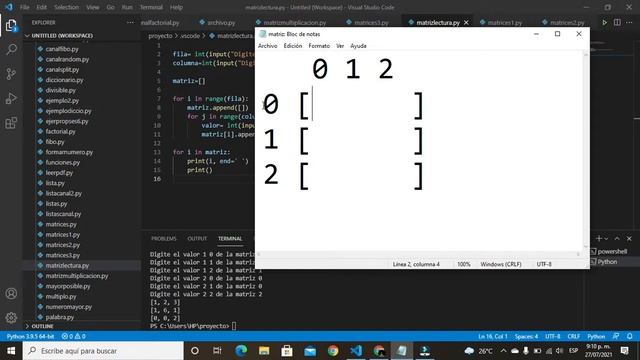Switch to VS Code taskbar icon
Viewport: 640px width, 360px height.
point(356,351)
